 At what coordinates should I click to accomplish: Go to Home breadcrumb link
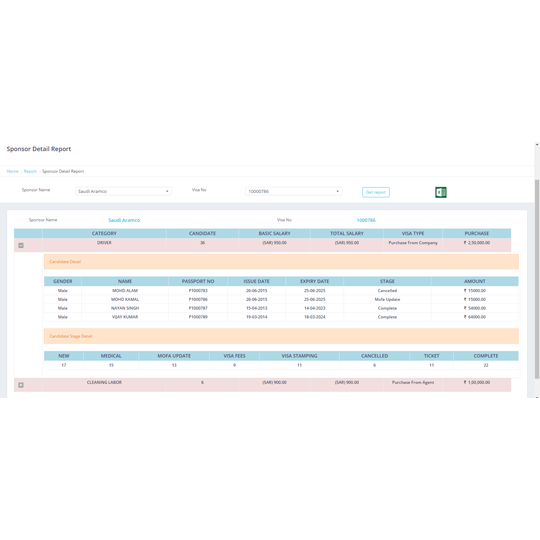[x=12, y=171]
